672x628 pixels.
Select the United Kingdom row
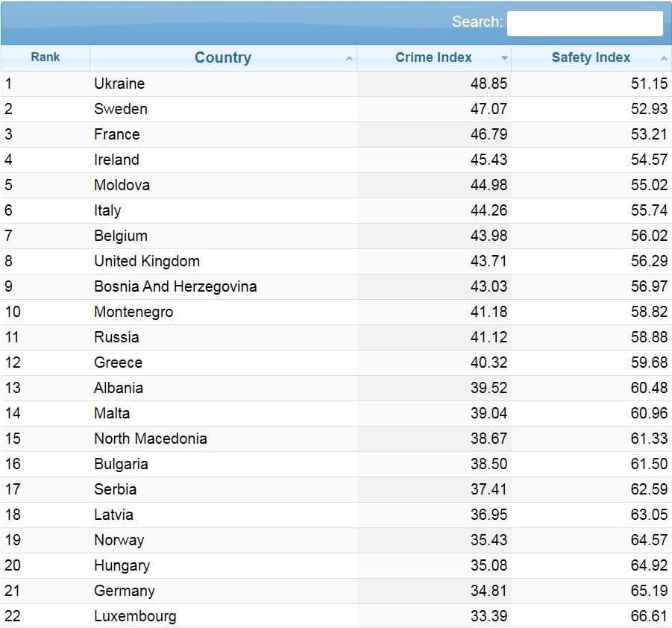[147, 261]
